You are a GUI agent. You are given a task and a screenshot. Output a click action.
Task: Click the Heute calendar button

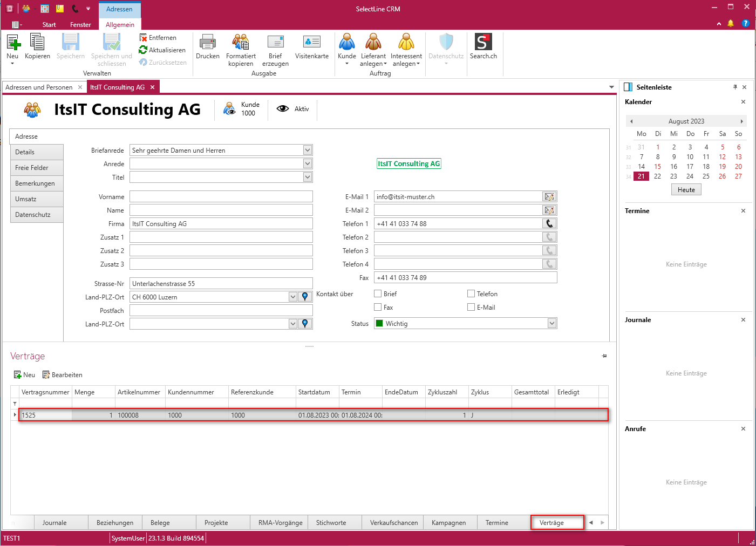tap(686, 190)
